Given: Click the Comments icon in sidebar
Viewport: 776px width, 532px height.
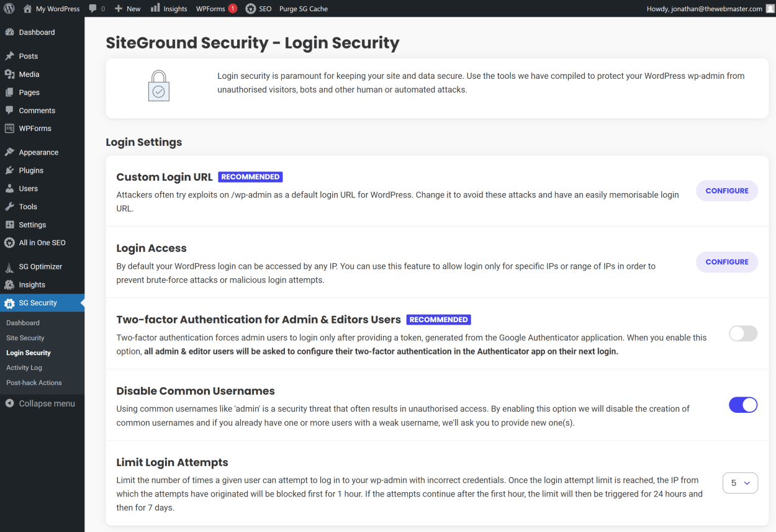Looking at the screenshot, I should point(9,110).
